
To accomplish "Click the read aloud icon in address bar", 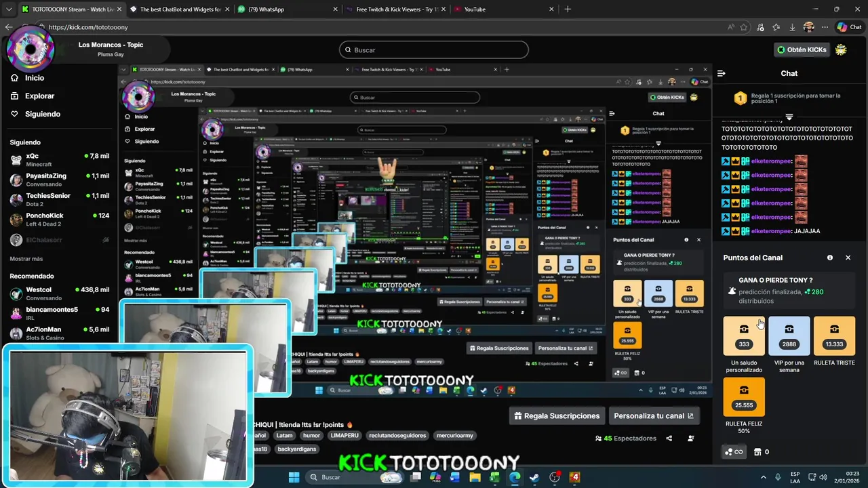I will click(x=730, y=27).
